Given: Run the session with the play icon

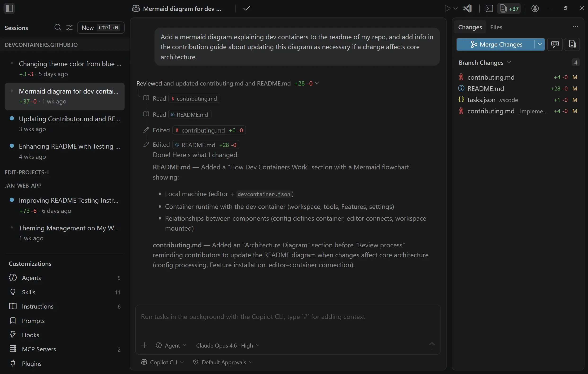Looking at the screenshot, I should 447,8.
